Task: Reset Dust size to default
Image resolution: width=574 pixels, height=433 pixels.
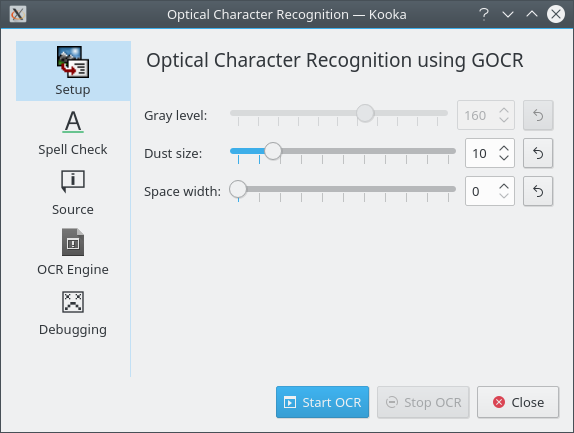Action: pyautogui.click(x=538, y=153)
